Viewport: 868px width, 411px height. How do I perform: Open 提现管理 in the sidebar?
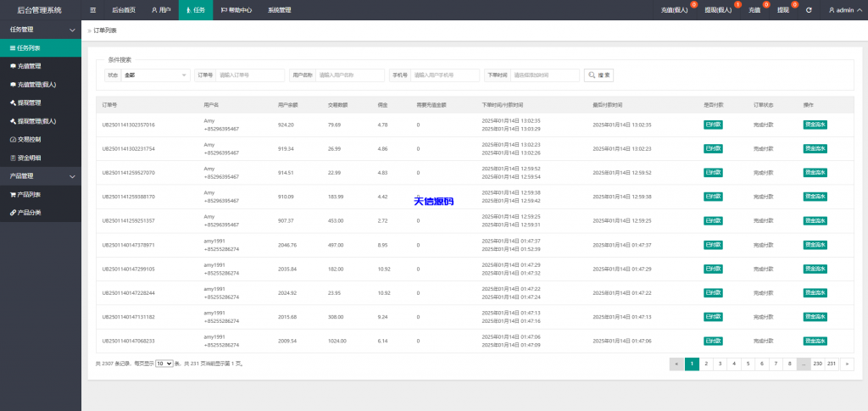41,103
